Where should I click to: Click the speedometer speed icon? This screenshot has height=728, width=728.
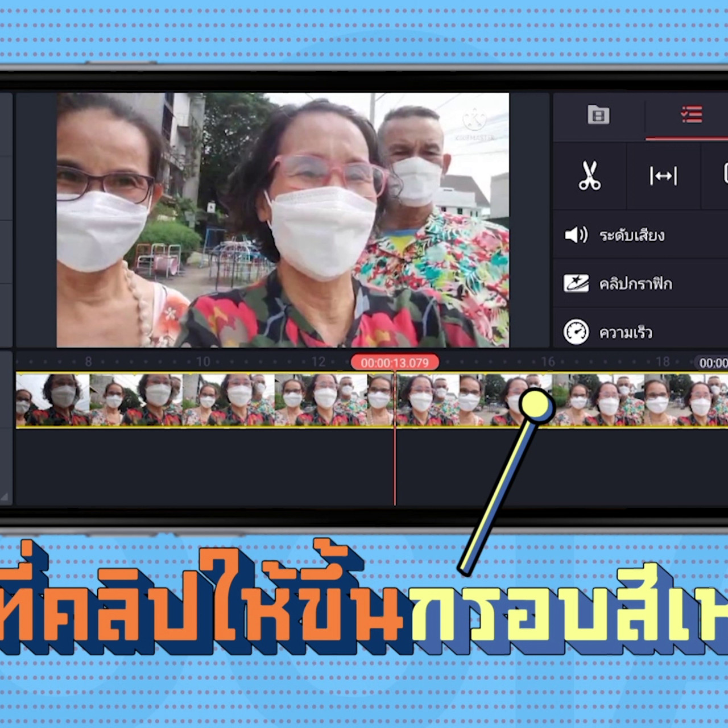(576, 332)
